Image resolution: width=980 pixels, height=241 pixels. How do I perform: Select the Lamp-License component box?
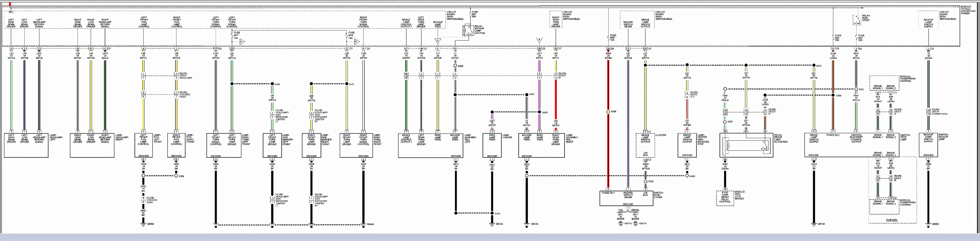pos(492,145)
